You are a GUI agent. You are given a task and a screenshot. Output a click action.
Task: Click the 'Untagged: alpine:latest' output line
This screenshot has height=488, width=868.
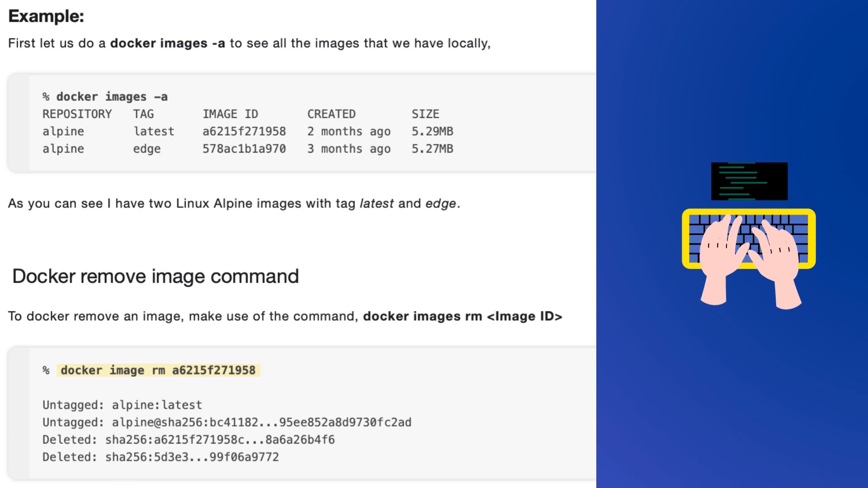[x=122, y=405]
